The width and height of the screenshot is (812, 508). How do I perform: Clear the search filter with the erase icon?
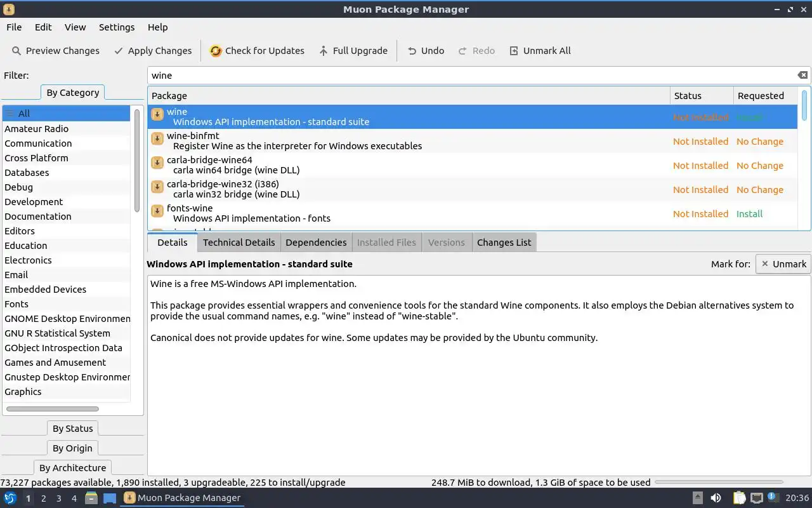click(802, 75)
